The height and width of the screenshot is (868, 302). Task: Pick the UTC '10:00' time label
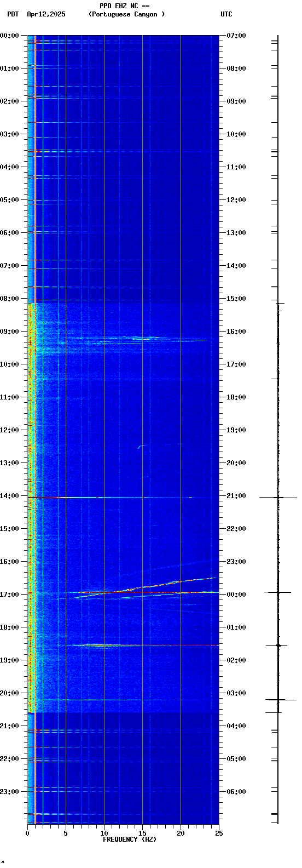coord(236,134)
